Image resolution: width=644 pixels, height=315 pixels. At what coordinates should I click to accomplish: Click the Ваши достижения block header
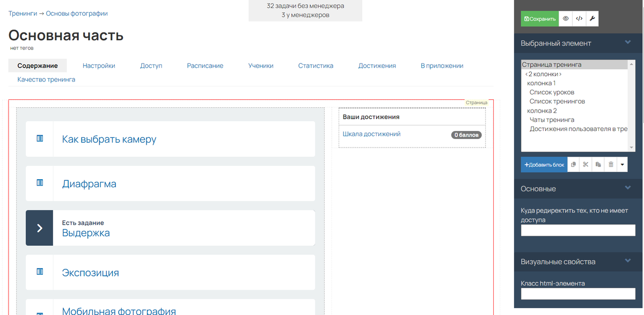412,116
